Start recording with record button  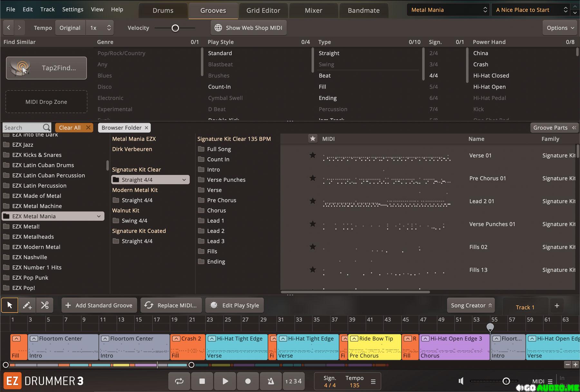pos(248,381)
